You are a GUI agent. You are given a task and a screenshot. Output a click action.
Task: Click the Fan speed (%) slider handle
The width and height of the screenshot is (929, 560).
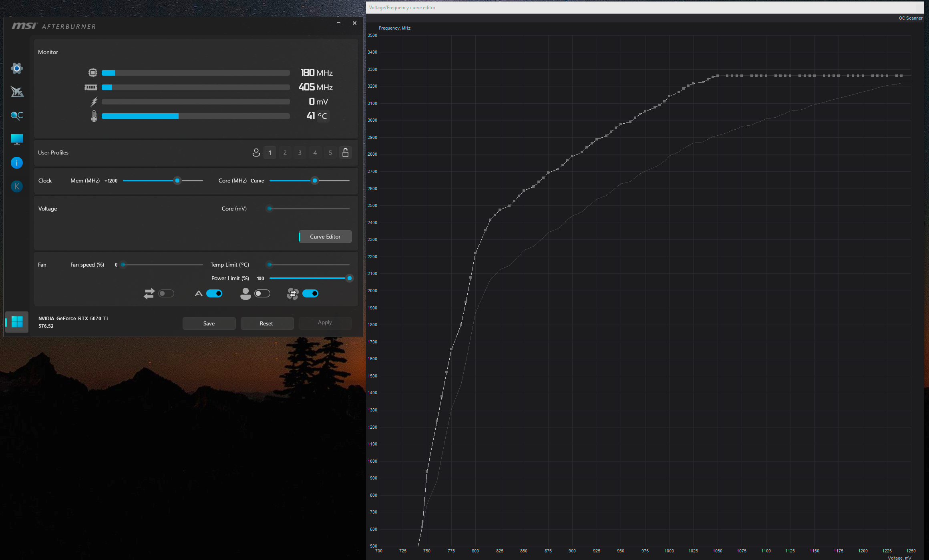pyautogui.click(x=123, y=265)
